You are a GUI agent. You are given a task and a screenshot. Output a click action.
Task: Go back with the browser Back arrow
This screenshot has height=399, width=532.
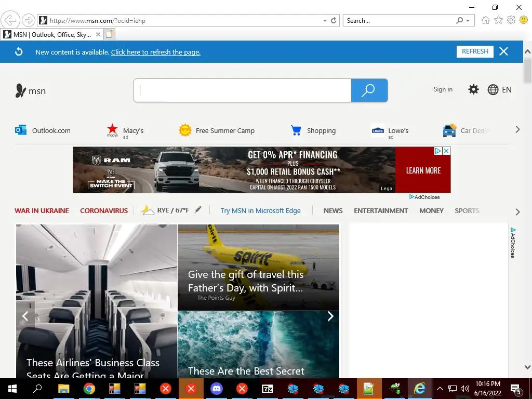(x=10, y=20)
